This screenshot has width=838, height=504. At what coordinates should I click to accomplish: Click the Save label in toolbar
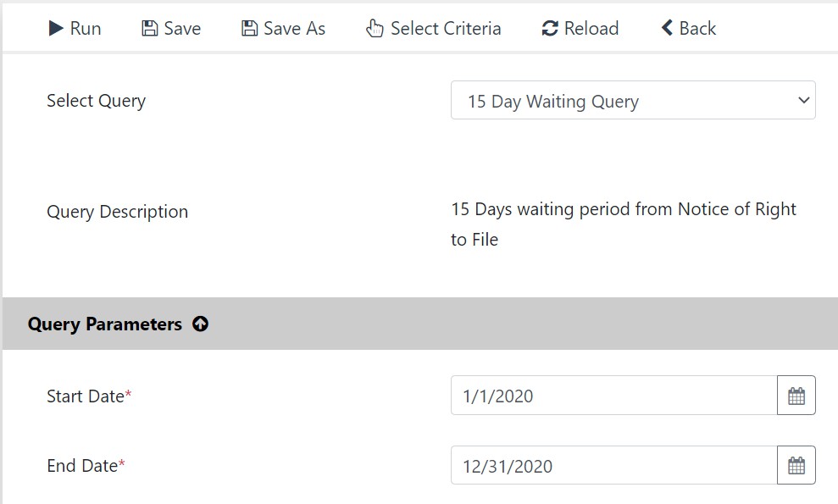[x=183, y=28]
